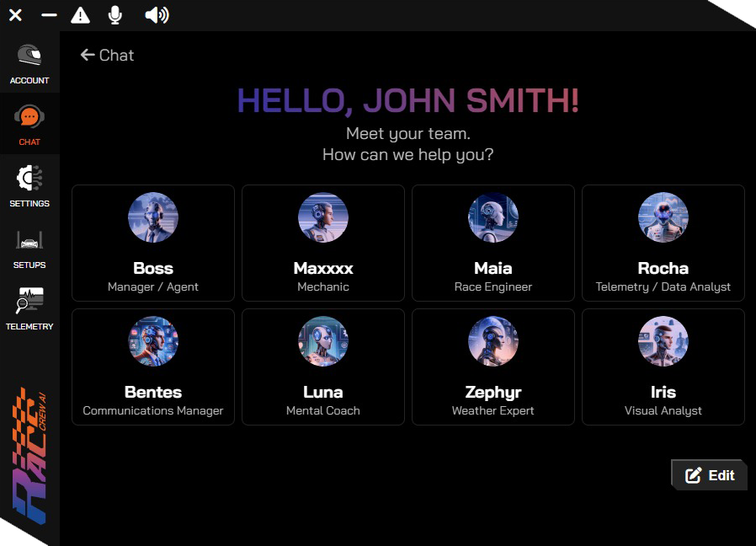756x546 pixels.
Task: Open Iris the Visual Analyst avatar
Action: (663, 341)
